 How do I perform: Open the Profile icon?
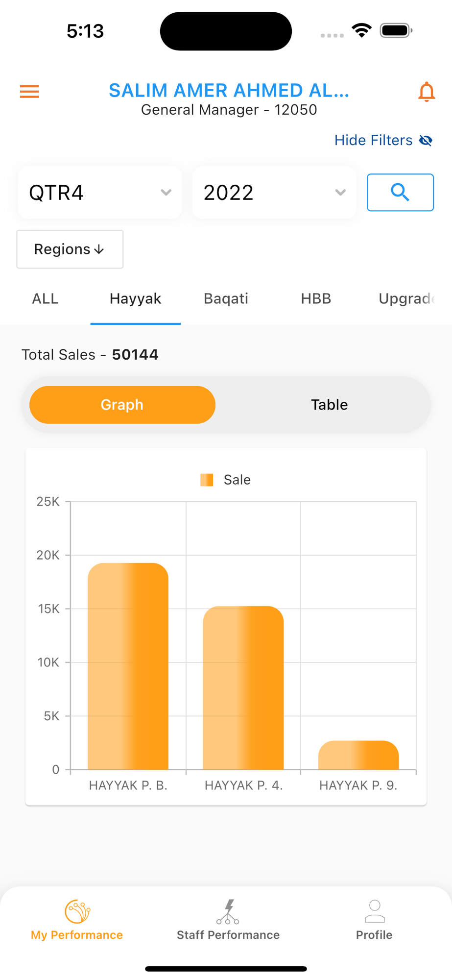pyautogui.click(x=375, y=911)
